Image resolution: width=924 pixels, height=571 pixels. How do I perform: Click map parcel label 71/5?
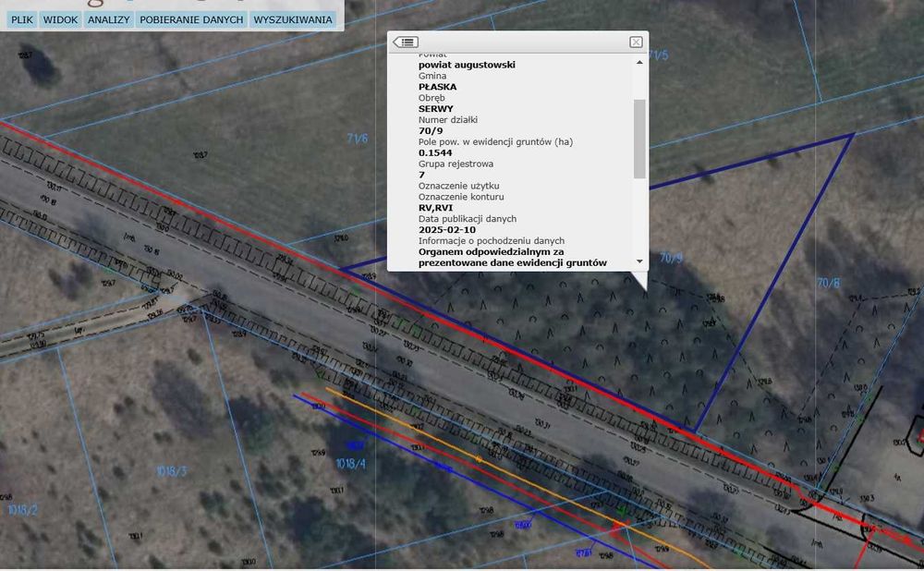point(658,55)
